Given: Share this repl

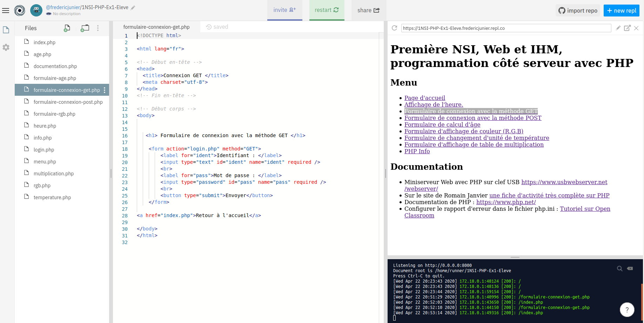Looking at the screenshot, I should [x=369, y=10].
